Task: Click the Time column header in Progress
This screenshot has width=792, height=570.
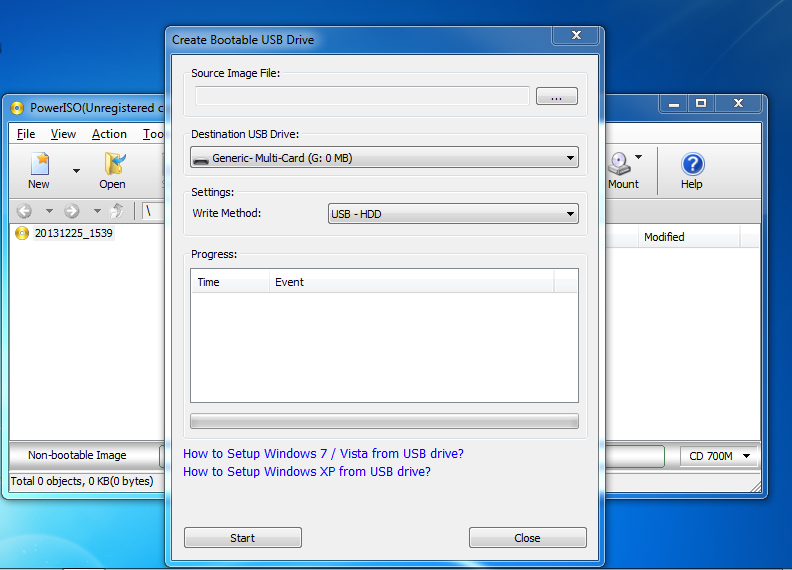Action: [x=230, y=282]
